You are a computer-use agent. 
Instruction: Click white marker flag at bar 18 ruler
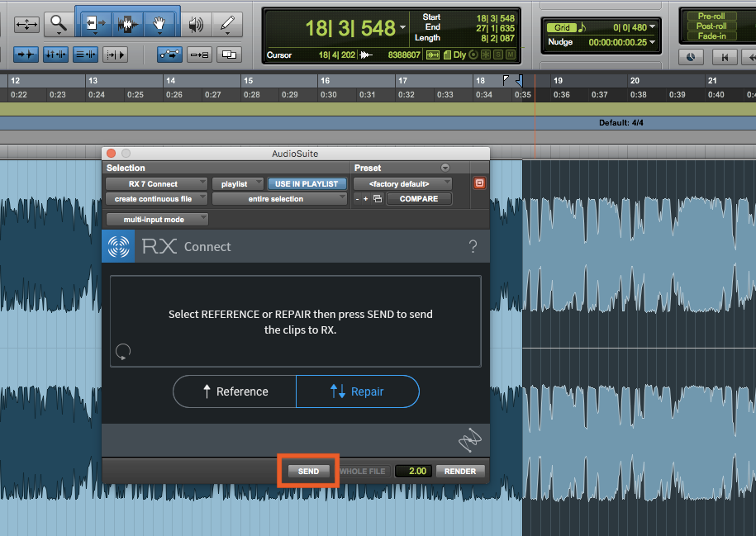506,80
